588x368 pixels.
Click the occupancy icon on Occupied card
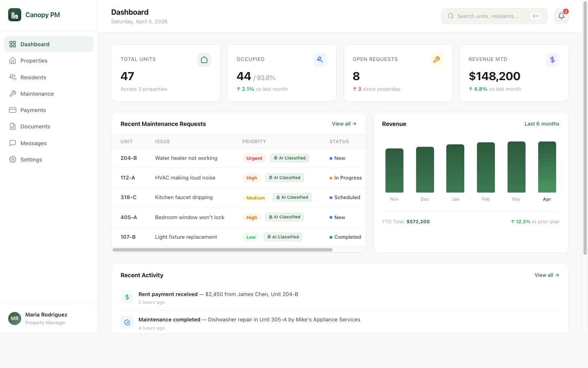click(320, 59)
